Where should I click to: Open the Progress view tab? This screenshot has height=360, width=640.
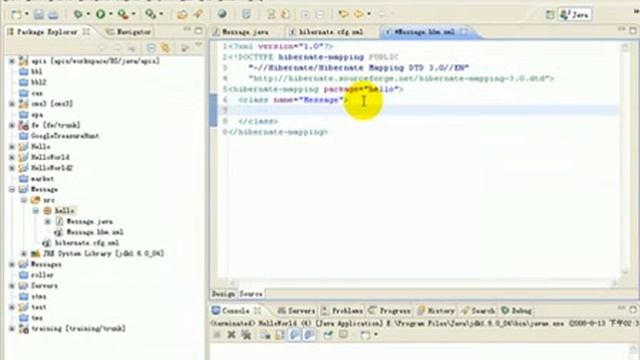pyautogui.click(x=390, y=311)
